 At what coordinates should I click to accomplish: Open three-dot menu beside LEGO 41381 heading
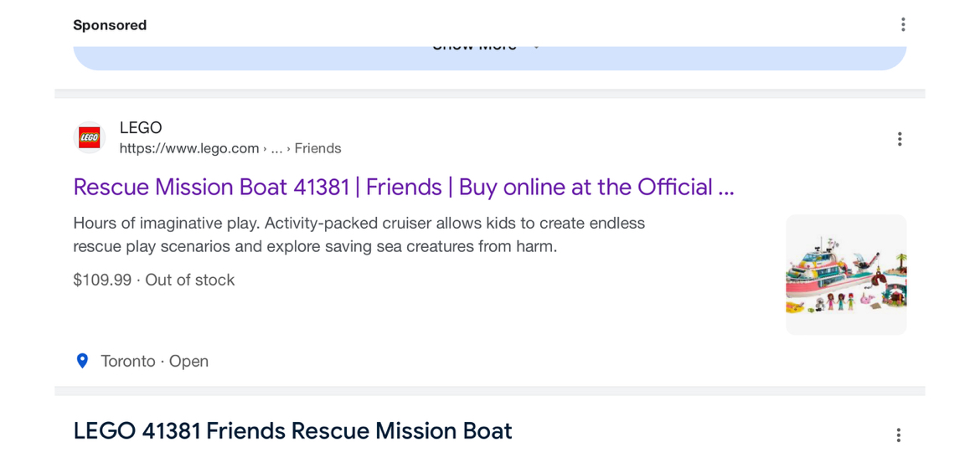[898, 435]
